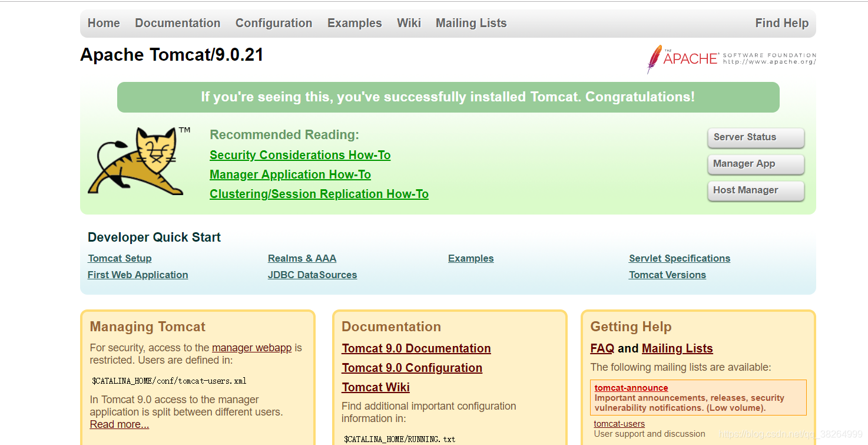
Task: Open Configuration in the top navigation
Action: click(274, 23)
